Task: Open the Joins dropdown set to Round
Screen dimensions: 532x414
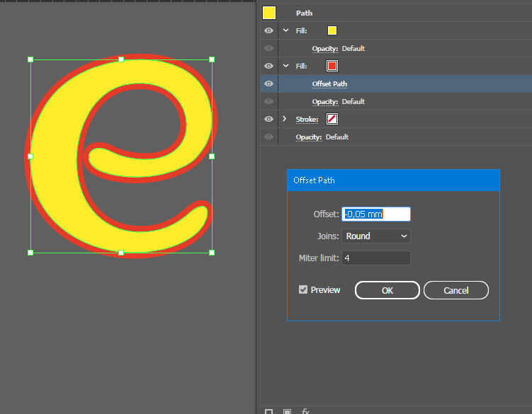Action: click(x=376, y=236)
